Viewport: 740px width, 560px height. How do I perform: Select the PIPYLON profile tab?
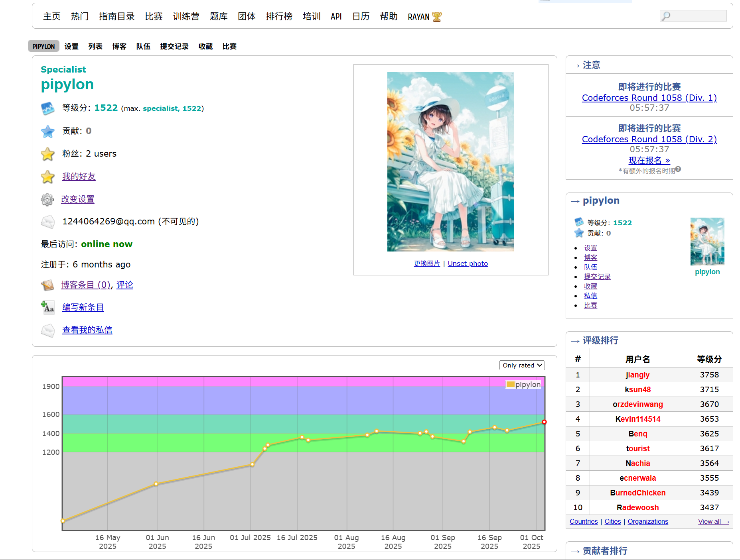click(x=43, y=46)
